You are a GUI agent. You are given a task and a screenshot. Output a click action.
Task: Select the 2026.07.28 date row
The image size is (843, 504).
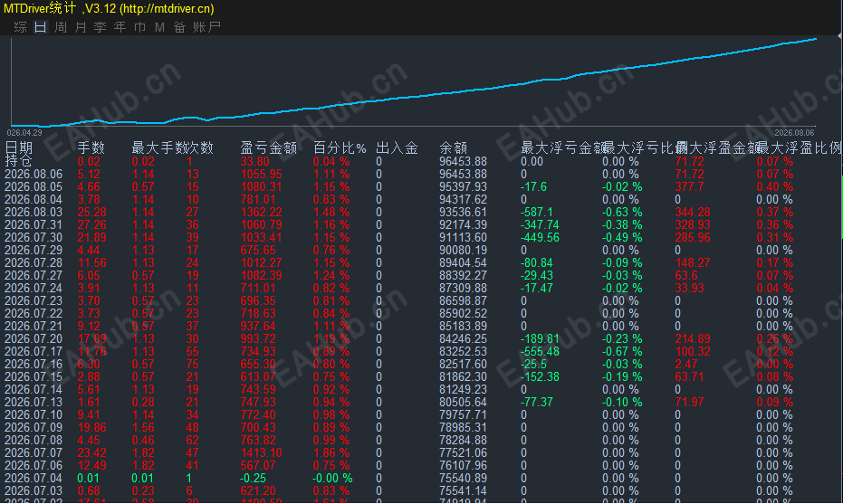click(34, 262)
